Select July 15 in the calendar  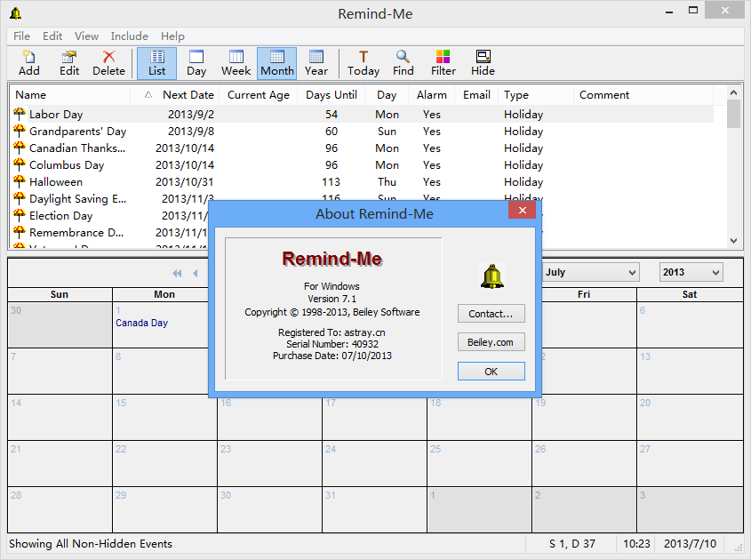point(164,417)
